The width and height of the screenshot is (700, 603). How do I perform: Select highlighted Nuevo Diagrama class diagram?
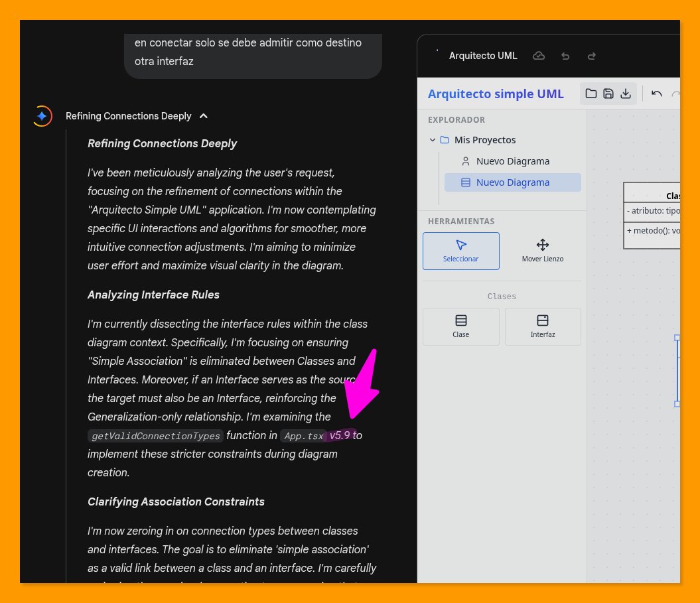[512, 182]
